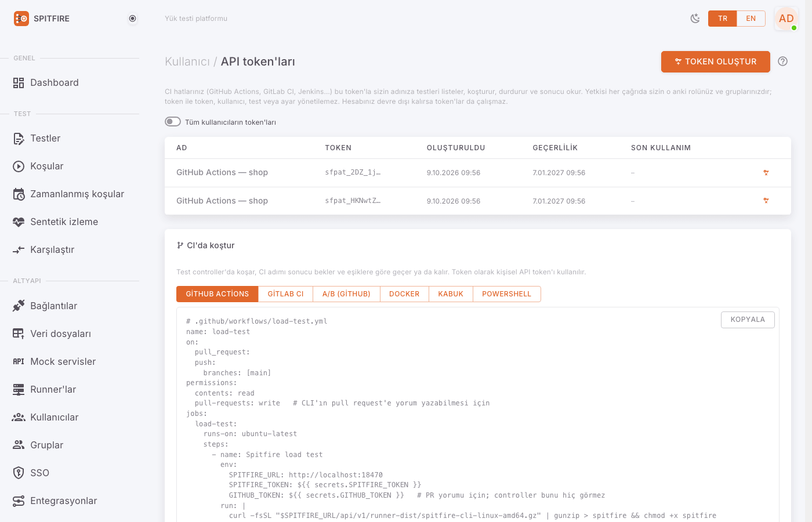Click the GEÇERLİLİK column header
The width and height of the screenshot is (812, 522).
coord(555,148)
